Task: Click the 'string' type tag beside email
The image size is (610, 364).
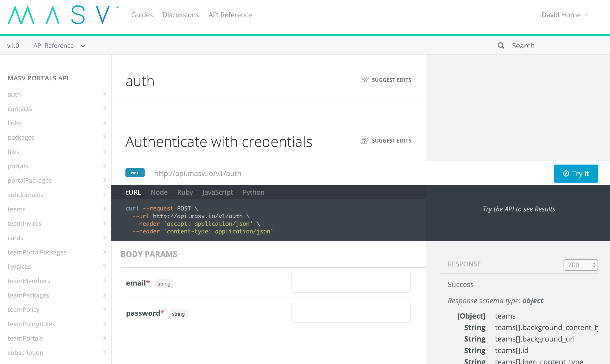Action: click(164, 284)
